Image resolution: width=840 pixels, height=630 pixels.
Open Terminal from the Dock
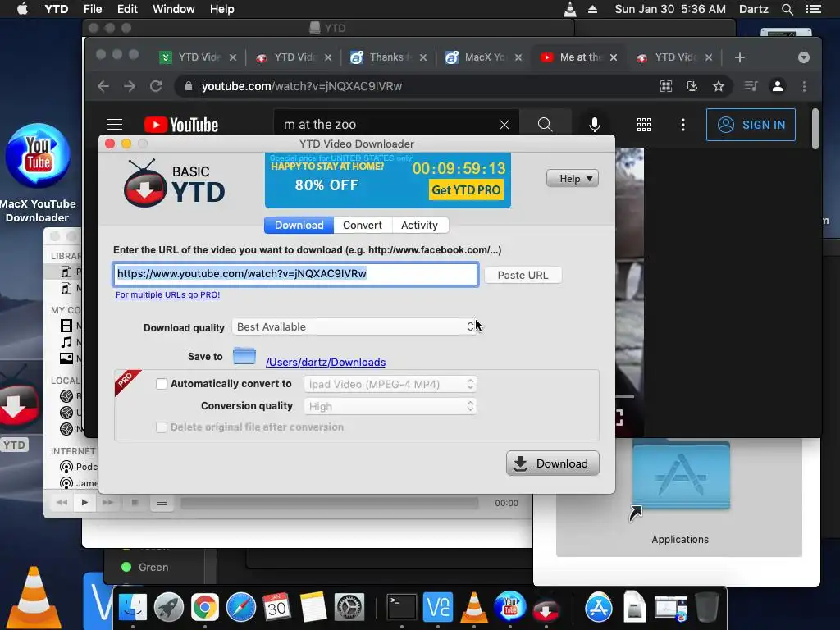pyautogui.click(x=402, y=608)
